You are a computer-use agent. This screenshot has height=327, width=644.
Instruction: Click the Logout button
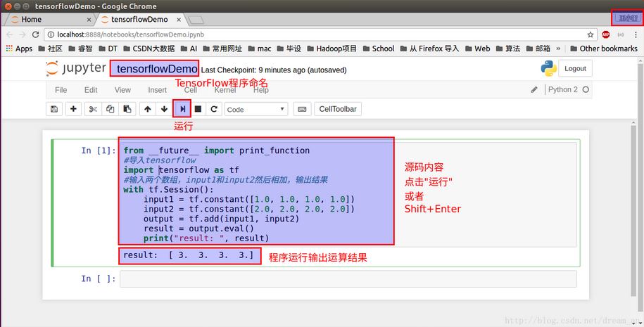(575, 68)
